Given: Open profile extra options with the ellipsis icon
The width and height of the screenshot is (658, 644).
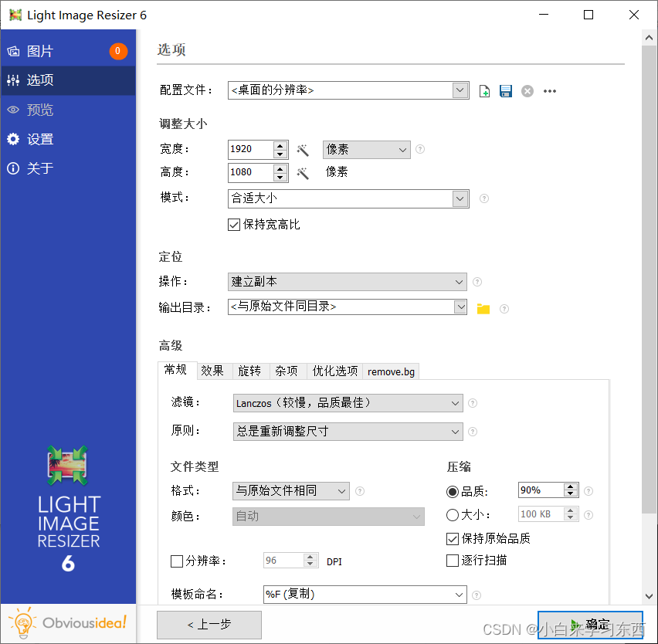Looking at the screenshot, I should (x=549, y=90).
